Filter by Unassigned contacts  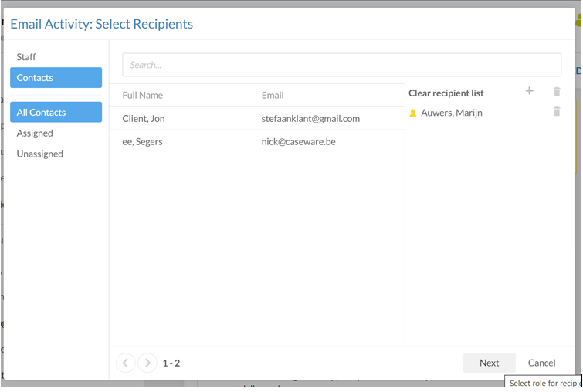coord(40,154)
